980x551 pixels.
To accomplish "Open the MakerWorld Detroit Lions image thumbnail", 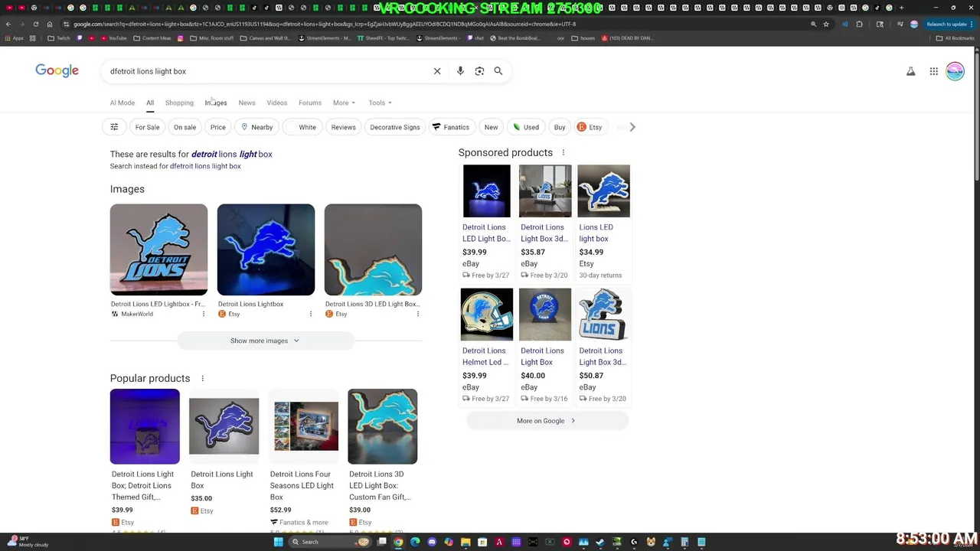I will (158, 249).
